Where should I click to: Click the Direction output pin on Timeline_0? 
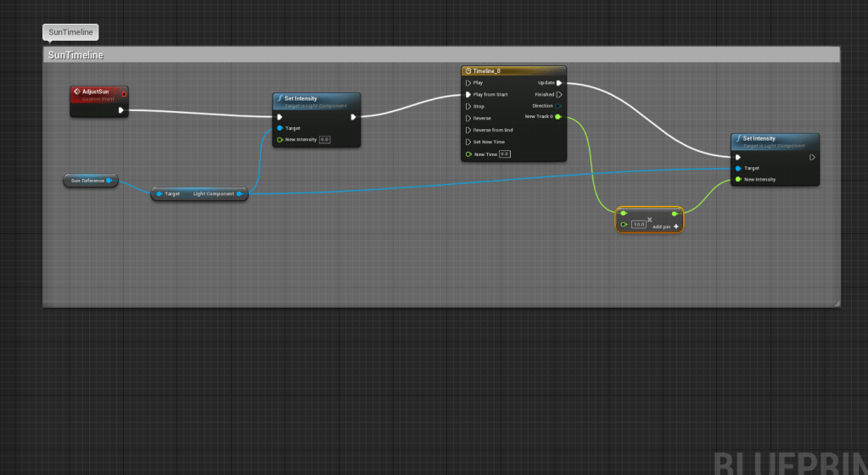[x=558, y=106]
